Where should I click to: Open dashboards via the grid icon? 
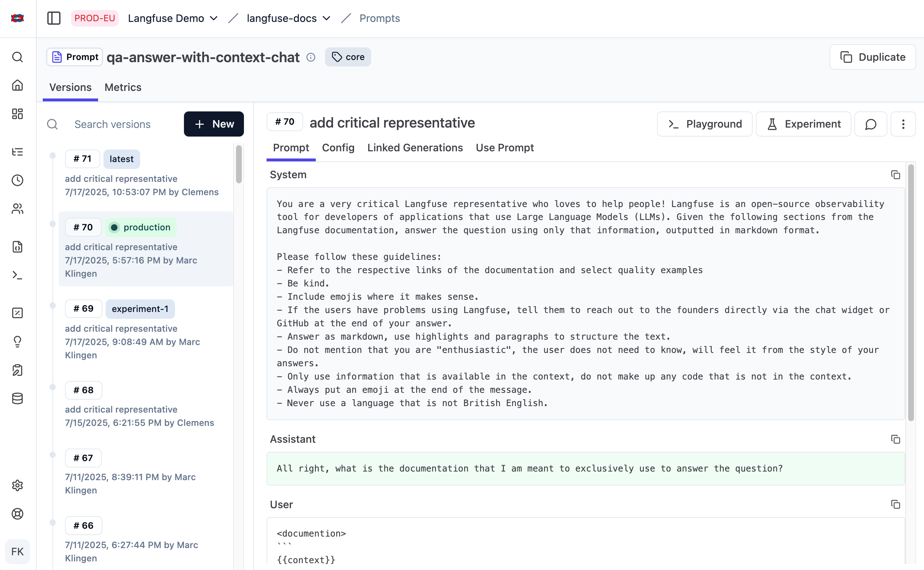click(18, 114)
